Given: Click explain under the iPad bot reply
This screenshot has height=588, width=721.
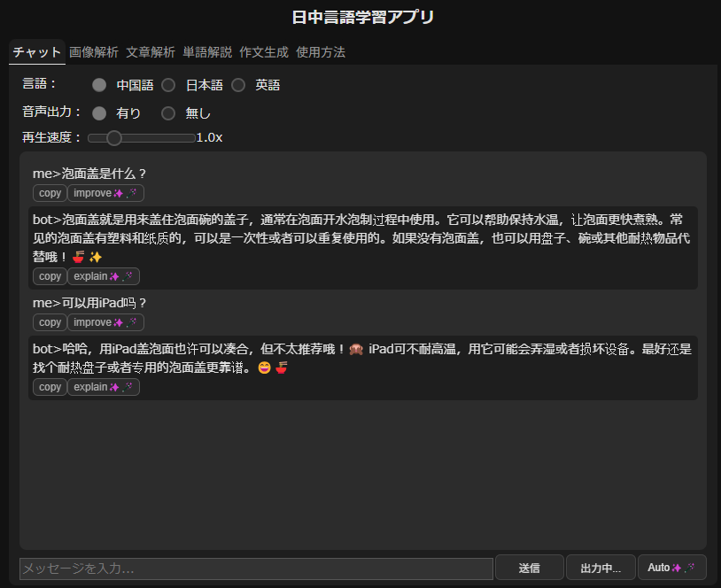Looking at the screenshot, I should [103, 387].
